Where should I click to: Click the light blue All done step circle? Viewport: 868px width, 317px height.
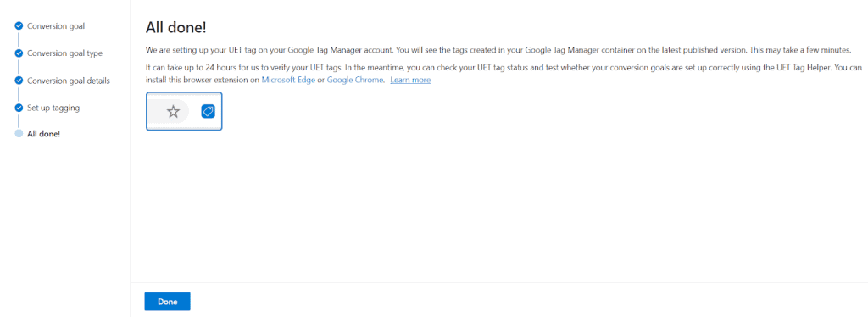(19, 133)
